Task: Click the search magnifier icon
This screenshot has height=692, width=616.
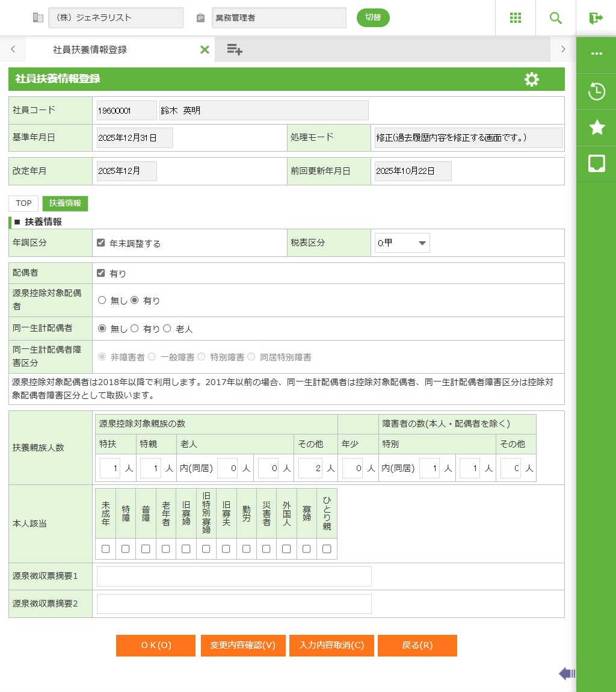Action: click(556, 18)
